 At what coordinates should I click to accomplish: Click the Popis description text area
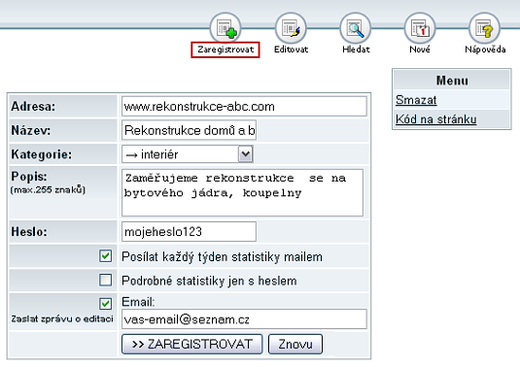[x=242, y=193]
